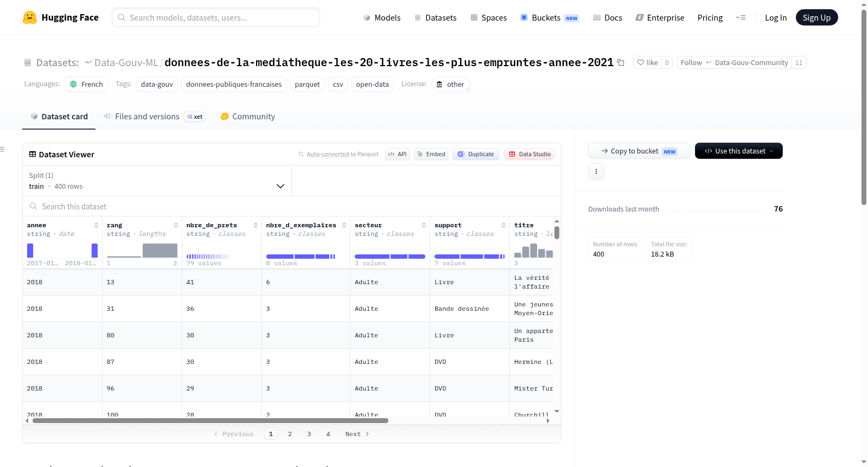Screen dimensions: 868x467
Task: Go to Models in the navigation
Action: [x=382, y=17]
